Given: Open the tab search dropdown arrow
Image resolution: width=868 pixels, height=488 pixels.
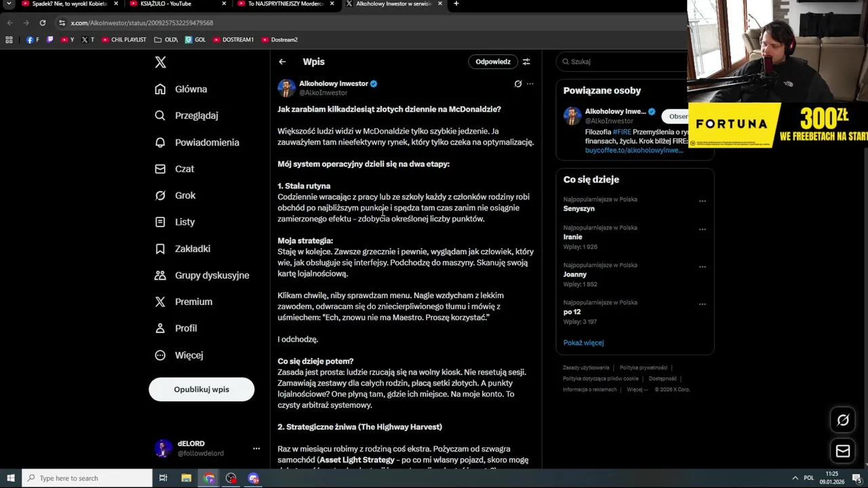Looking at the screenshot, I should point(9,4).
